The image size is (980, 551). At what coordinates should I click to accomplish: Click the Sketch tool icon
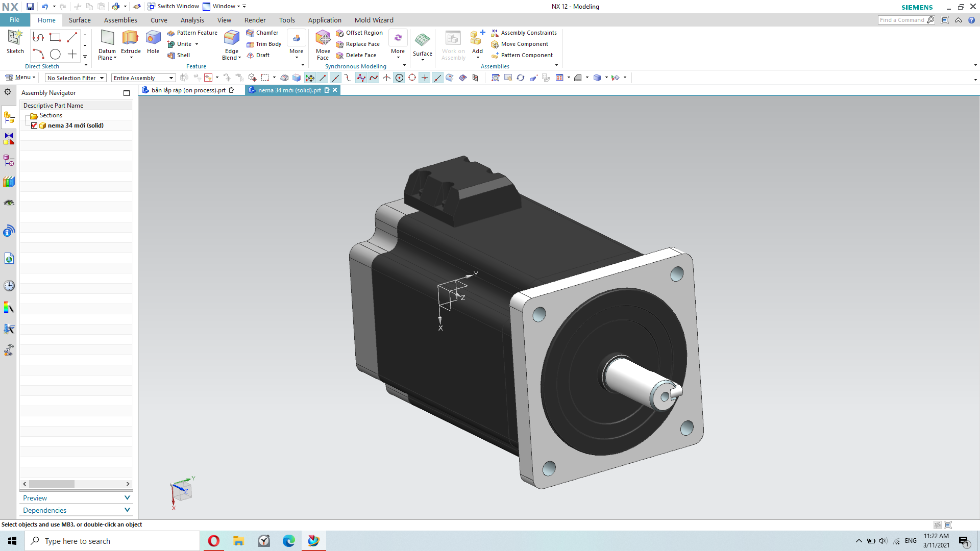[15, 38]
